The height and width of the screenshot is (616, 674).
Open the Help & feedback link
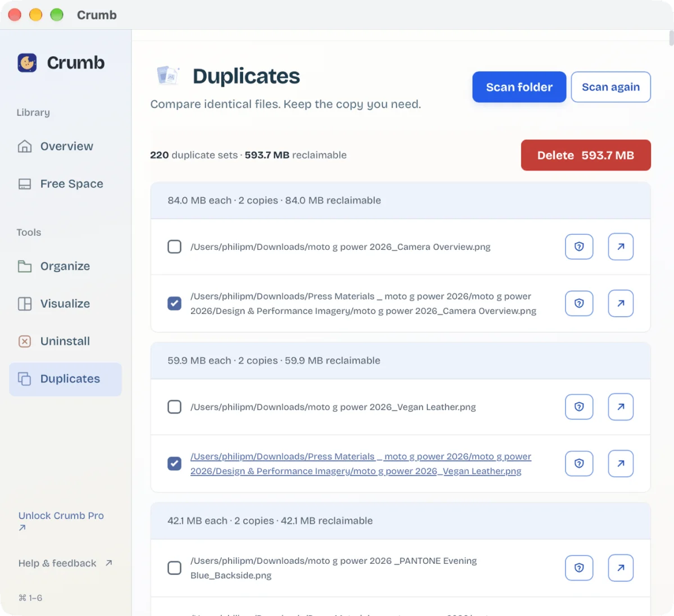pos(65,563)
